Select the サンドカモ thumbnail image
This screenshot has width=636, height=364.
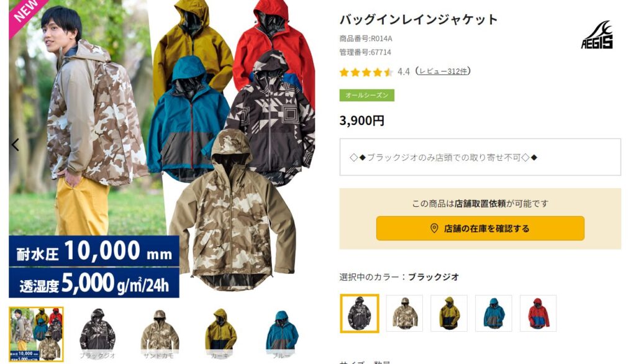pyautogui.click(x=159, y=334)
